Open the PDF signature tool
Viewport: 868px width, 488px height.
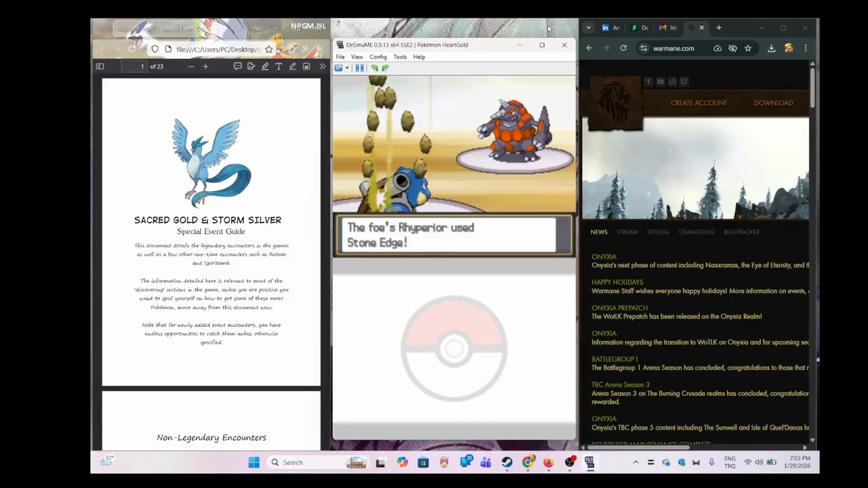point(251,66)
